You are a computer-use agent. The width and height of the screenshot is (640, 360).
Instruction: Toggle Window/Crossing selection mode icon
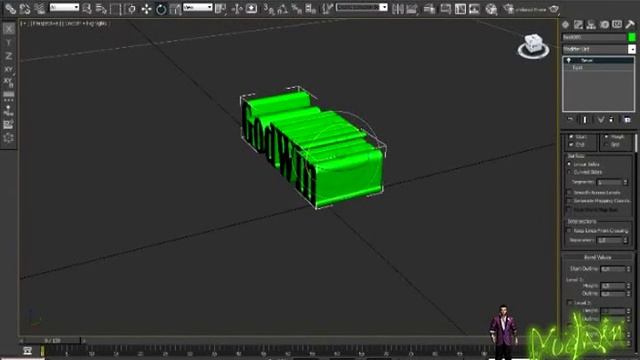130,8
